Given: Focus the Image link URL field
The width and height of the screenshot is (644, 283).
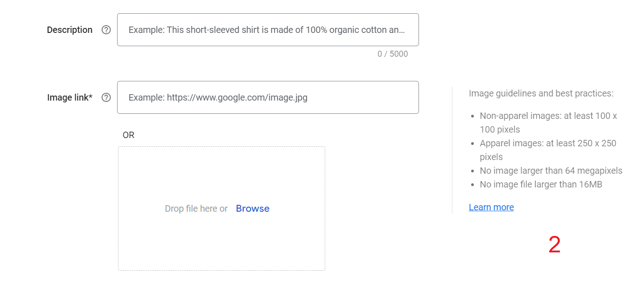Looking at the screenshot, I should point(268,97).
